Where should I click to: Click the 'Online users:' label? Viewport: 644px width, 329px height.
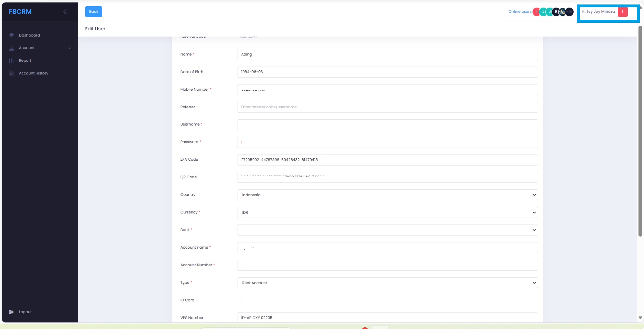coord(520,12)
